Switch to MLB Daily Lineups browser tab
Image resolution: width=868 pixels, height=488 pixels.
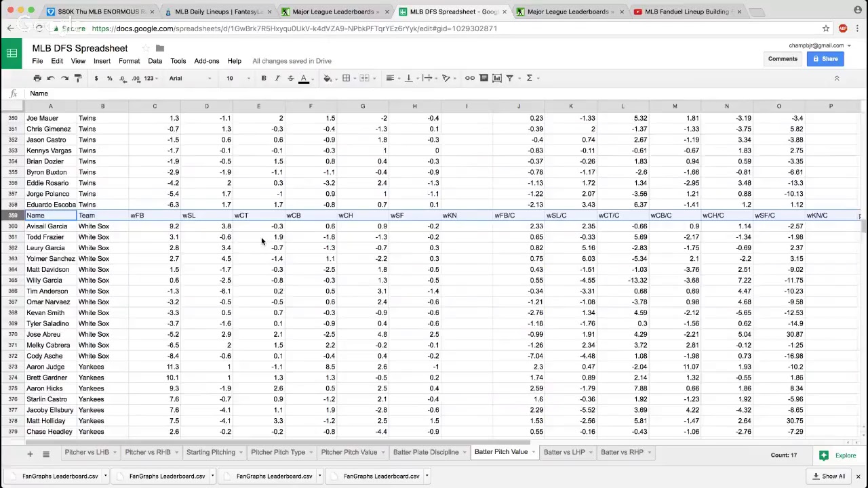(x=218, y=12)
